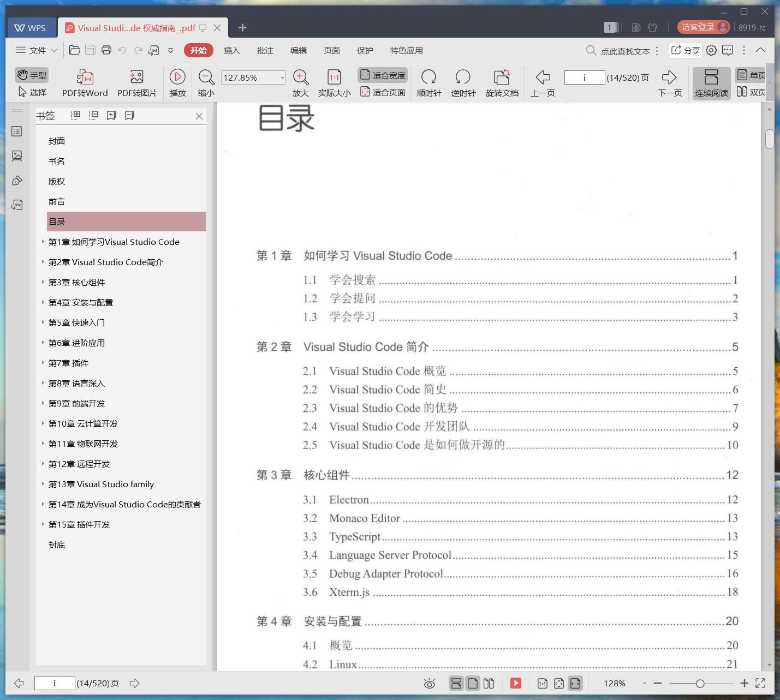The image size is (780, 700).
Task: Open the skin T-shirt icon in title bar
Action: (x=652, y=27)
